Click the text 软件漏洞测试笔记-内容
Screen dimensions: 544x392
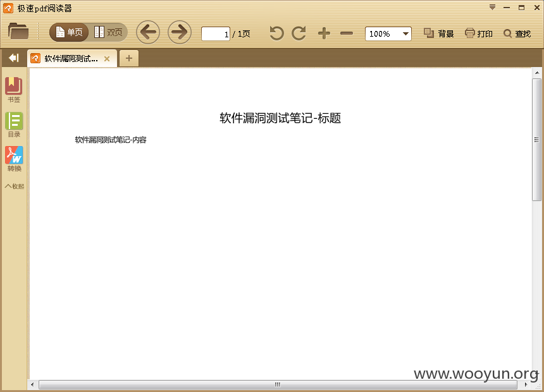(x=111, y=140)
